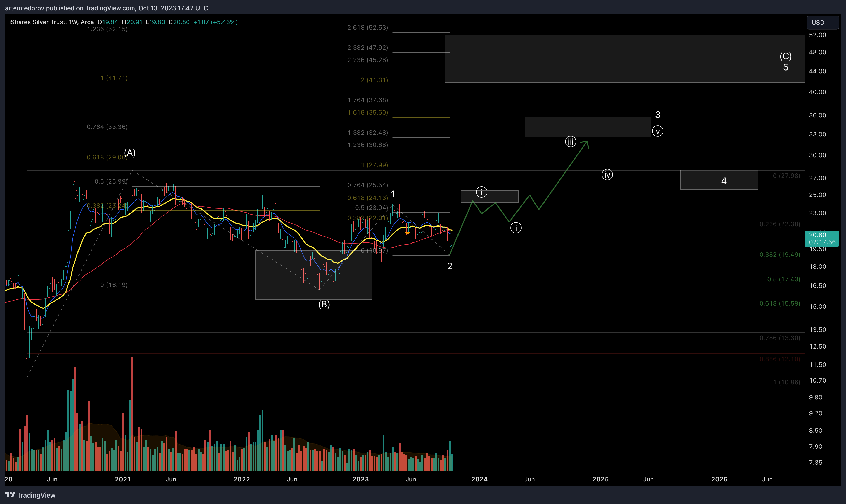Click the 2026 label on time axis

tap(719, 479)
